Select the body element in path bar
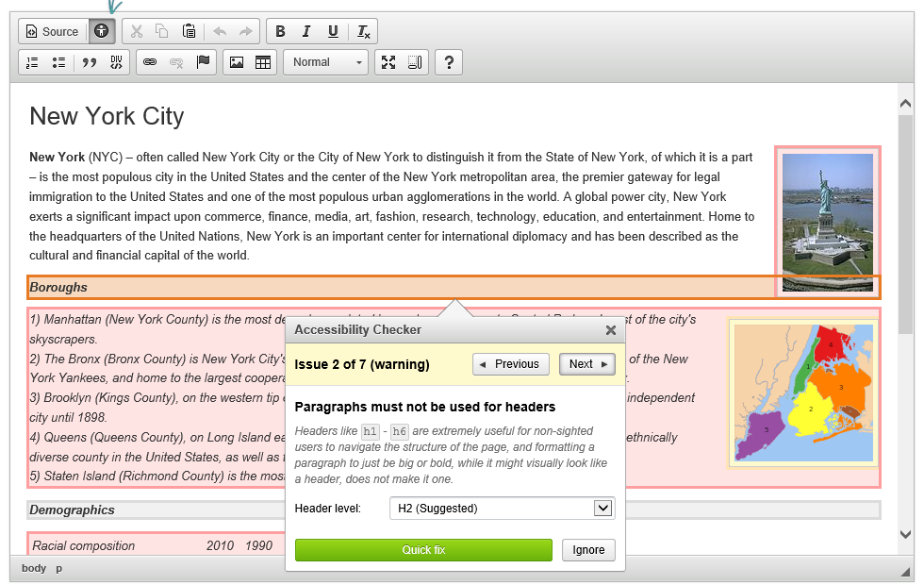 34,568
